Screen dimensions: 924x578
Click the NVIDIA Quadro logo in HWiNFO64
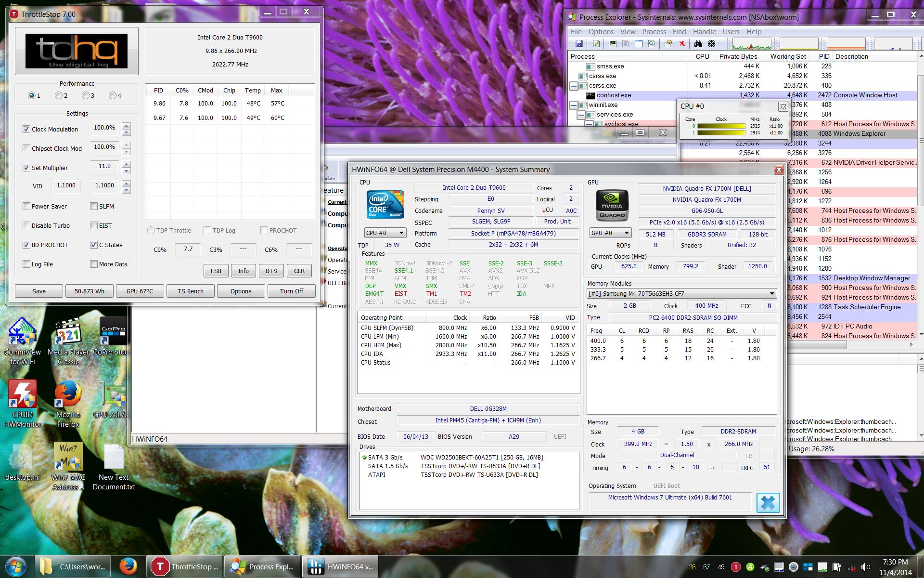[612, 205]
